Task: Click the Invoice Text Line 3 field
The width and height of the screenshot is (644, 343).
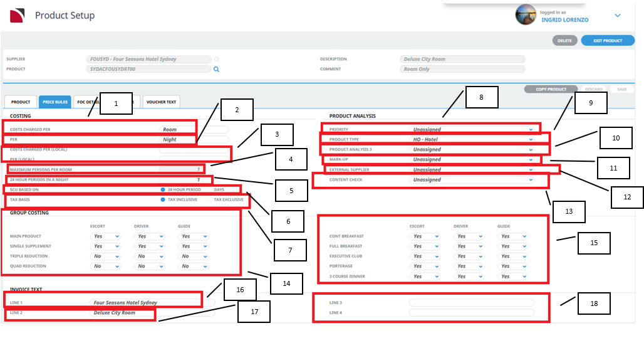Action: click(472, 303)
